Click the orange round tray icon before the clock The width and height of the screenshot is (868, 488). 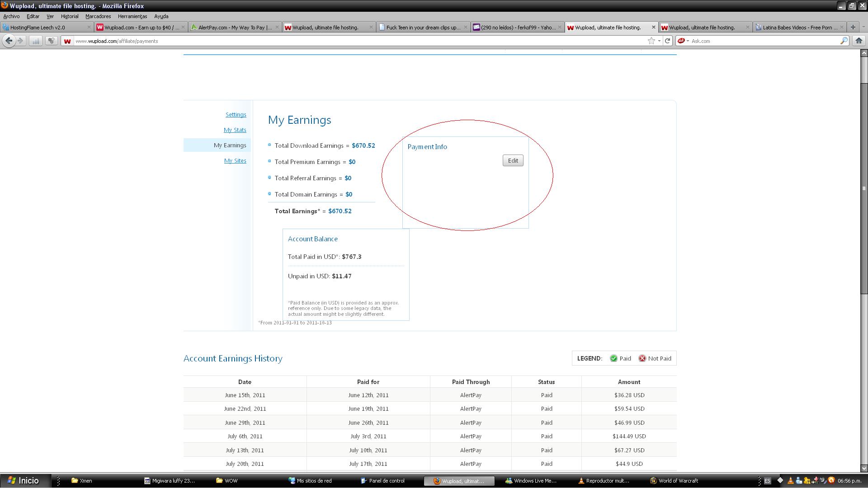pos(831,481)
